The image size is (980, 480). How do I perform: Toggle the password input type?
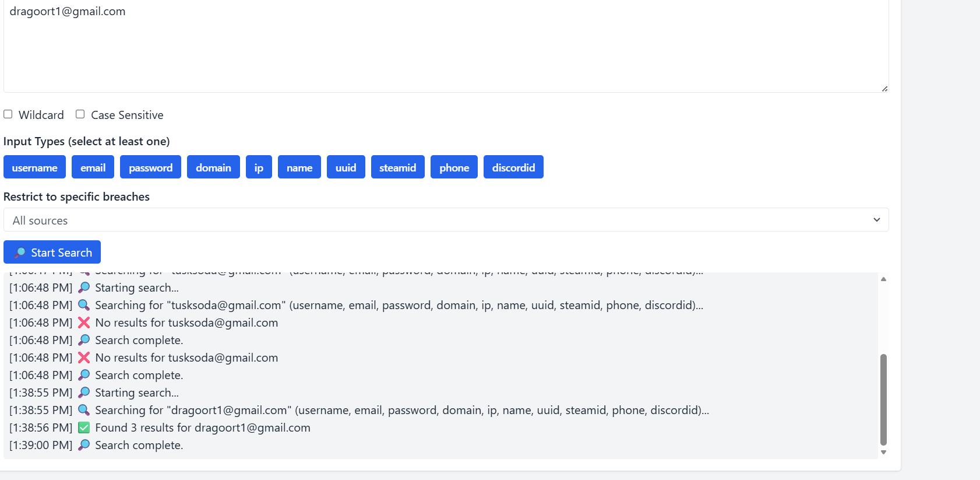pyautogui.click(x=150, y=167)
